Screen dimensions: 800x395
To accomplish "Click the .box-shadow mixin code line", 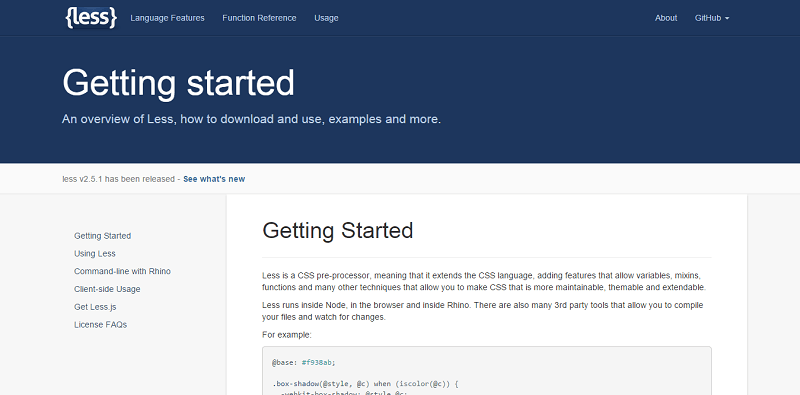I will pos(366,384).
